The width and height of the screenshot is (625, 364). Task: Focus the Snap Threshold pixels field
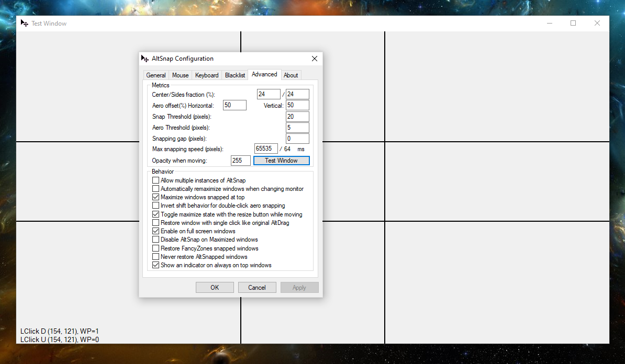[297, 116]
